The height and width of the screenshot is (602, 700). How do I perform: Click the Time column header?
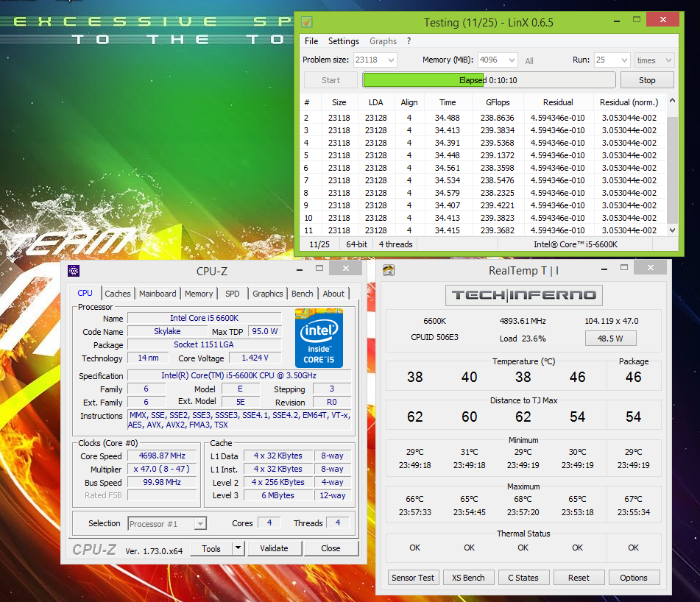coord(448,102)
